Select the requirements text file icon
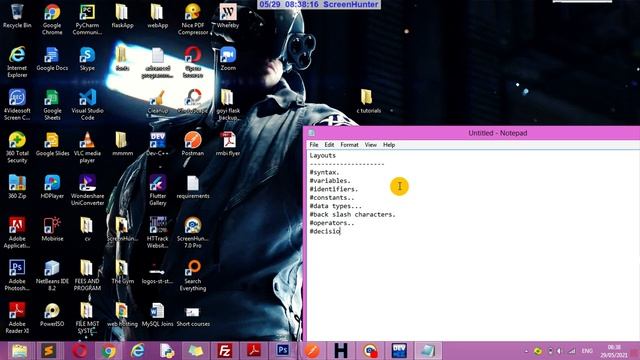This screenshot has height=360, width=640. (193, 187)
